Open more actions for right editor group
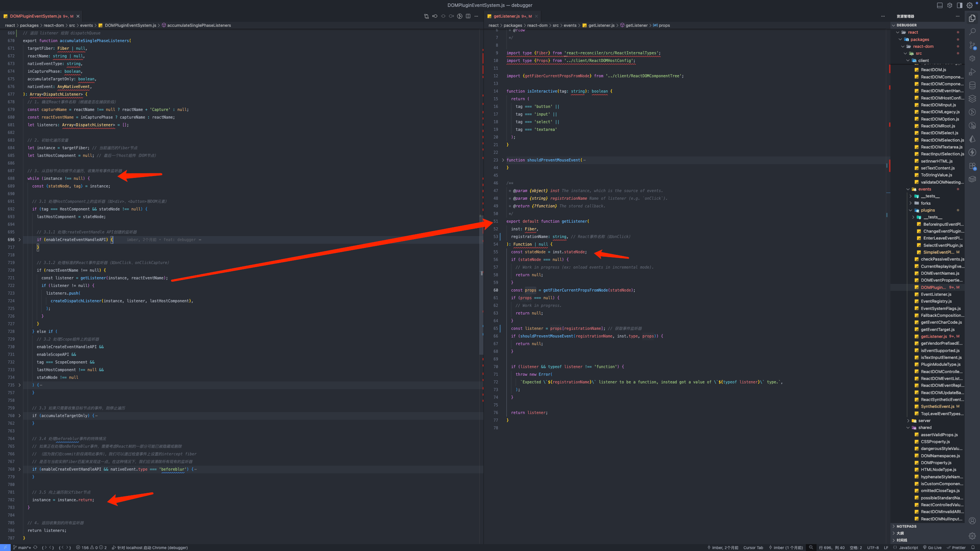The image size is (980, 551). 883,16
